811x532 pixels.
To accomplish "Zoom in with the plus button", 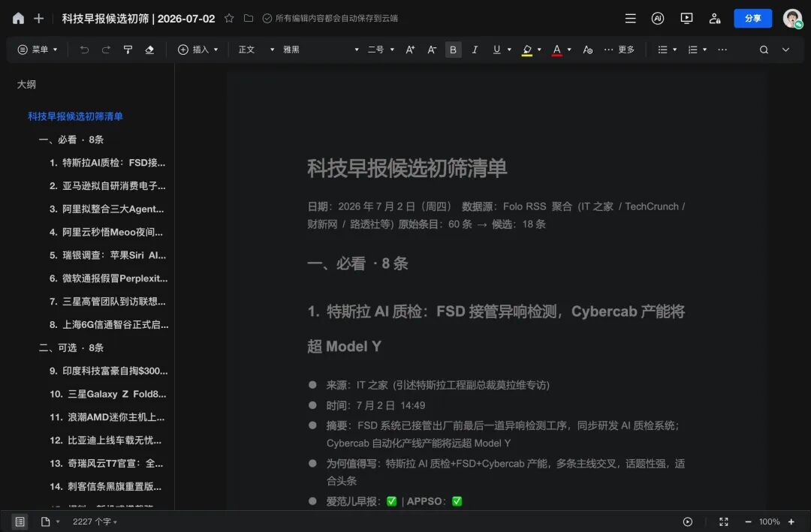I will coord(791,521).
